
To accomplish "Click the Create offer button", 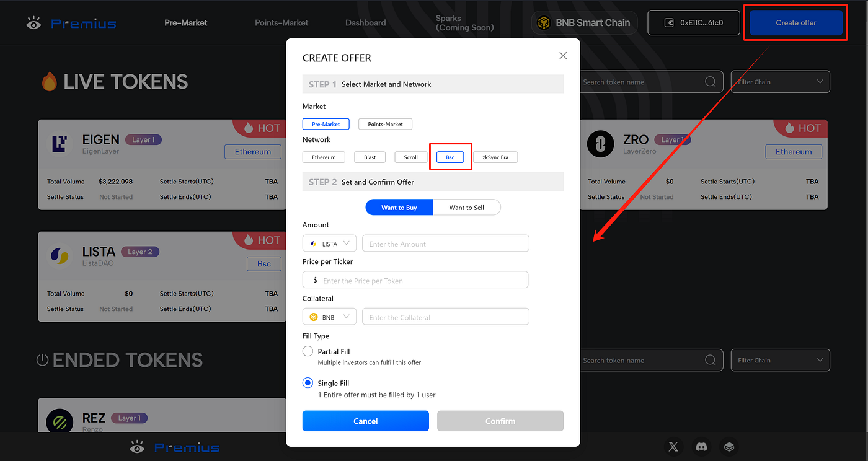I will pyautogui.click(x=796, y=23).
